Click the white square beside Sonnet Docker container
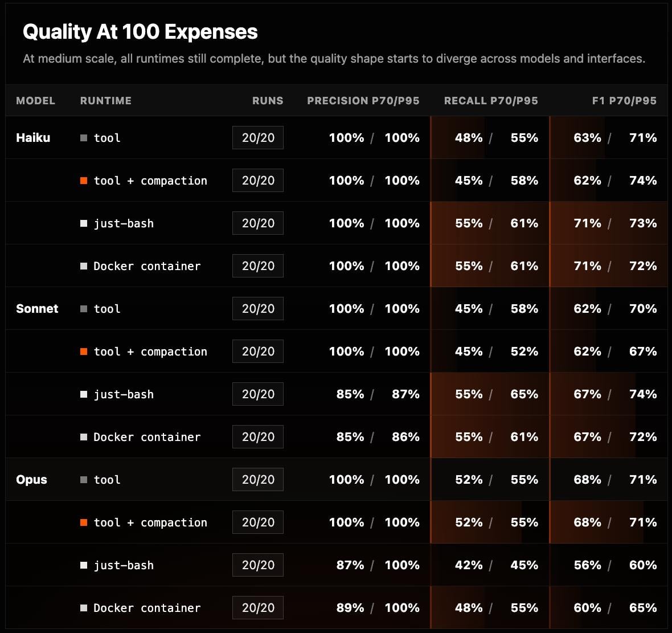The image size is (672, 633). point(84,437)
